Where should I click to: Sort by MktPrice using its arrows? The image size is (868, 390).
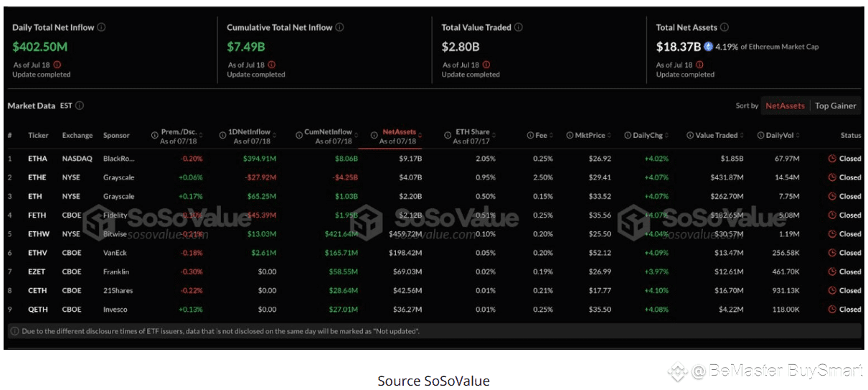click(x=610, y=135)
